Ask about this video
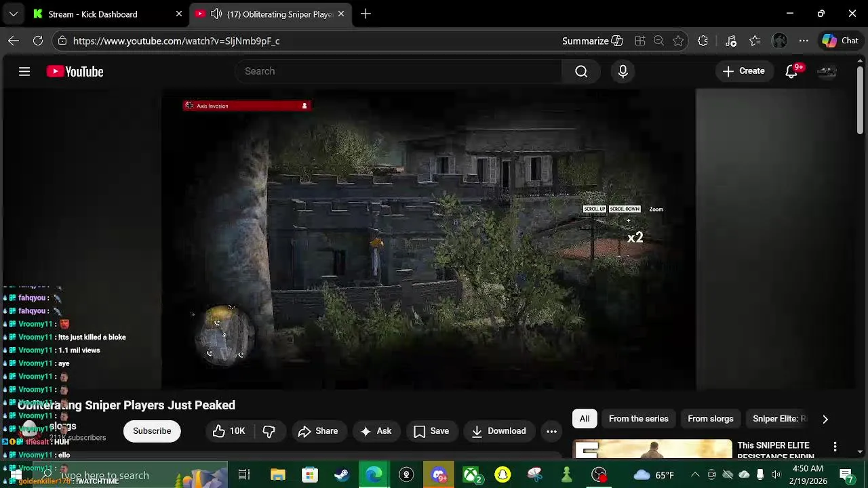This screenshot has width=868, height=488. coord(376,431)
